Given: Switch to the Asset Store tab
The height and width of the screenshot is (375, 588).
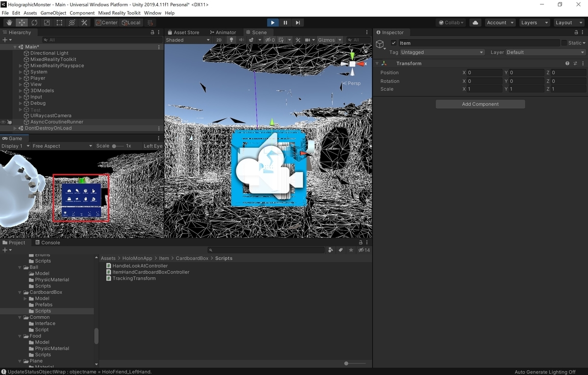Looking at the screenshot, I should click(x=183, y=32).
